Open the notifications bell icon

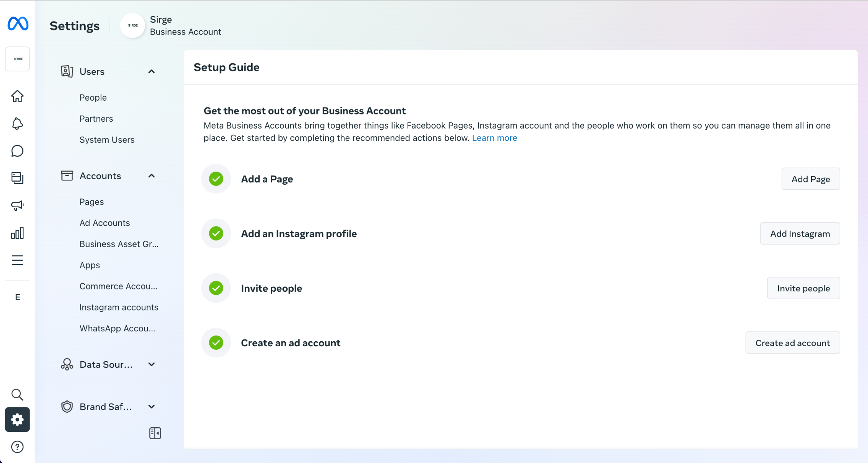pyautogui.click(x=17, y=123)
